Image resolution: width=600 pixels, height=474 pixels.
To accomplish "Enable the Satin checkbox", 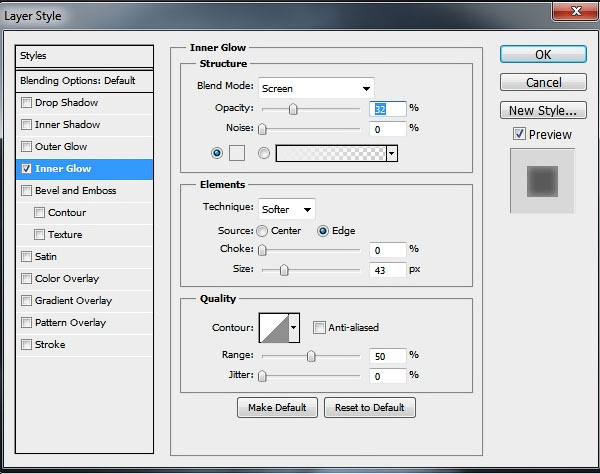I will pyautogui.click(x=26, y=257).
